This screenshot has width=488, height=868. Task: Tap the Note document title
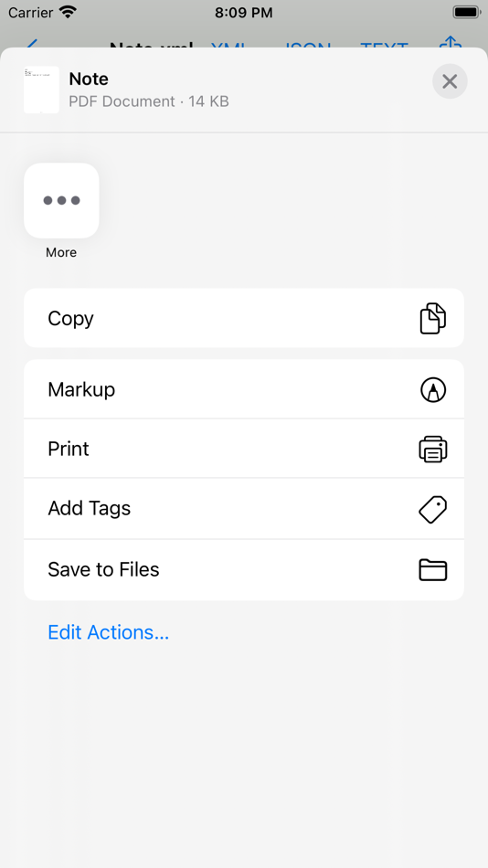[89, 79]
